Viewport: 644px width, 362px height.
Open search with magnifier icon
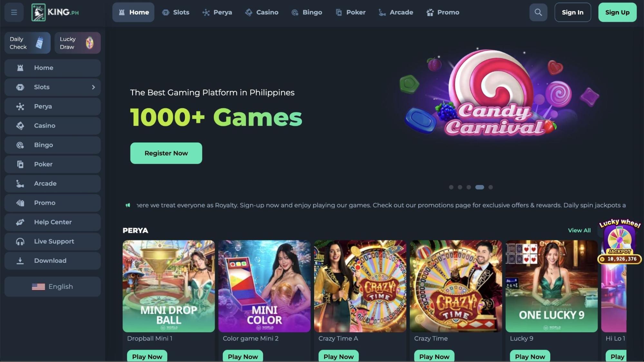coord(538,12)
